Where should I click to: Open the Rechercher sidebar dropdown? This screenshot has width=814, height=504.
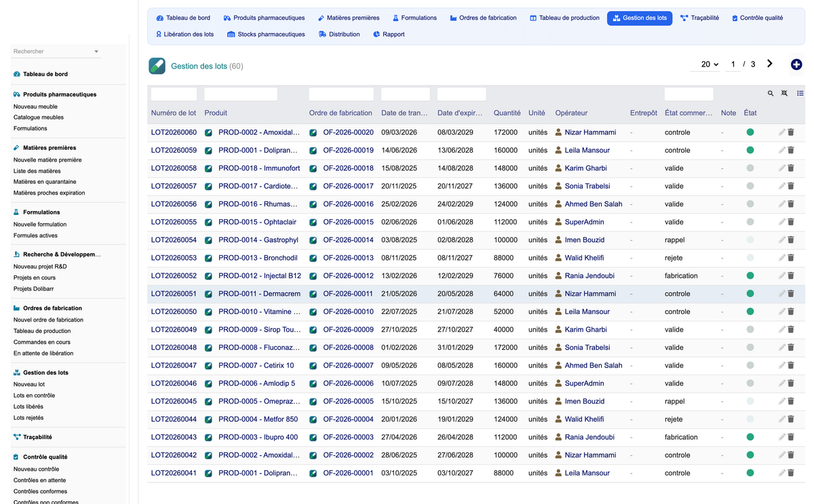(x=56, y=52)
